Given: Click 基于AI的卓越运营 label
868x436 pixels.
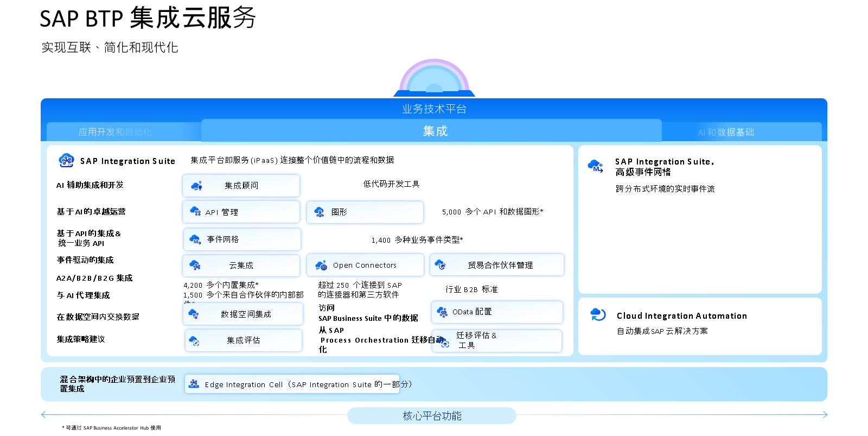Looking at the screenshot, I should pyautogui.click(x=91, y=212).
